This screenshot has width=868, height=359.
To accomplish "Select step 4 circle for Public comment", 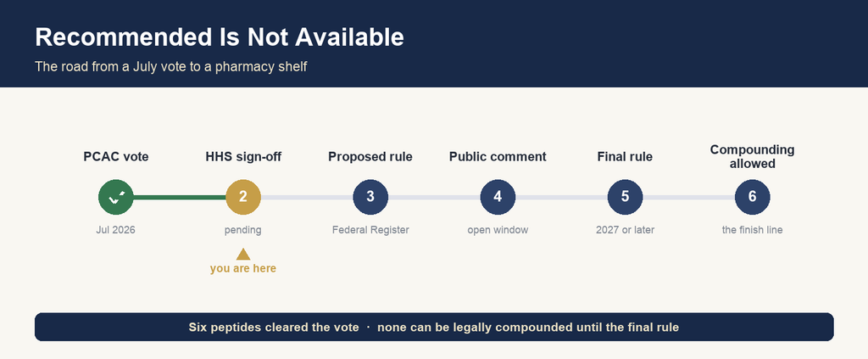I will tap(498, 197).
